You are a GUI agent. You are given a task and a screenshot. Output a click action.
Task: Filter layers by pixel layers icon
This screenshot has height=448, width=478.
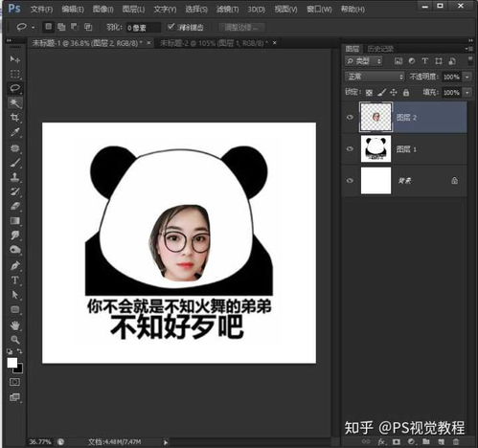point(398,61)
